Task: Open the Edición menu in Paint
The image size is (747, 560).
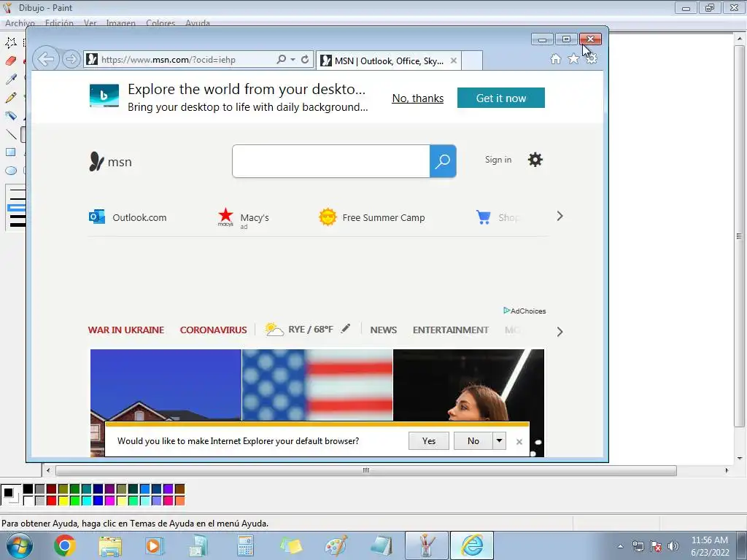Action: point(59,23)
